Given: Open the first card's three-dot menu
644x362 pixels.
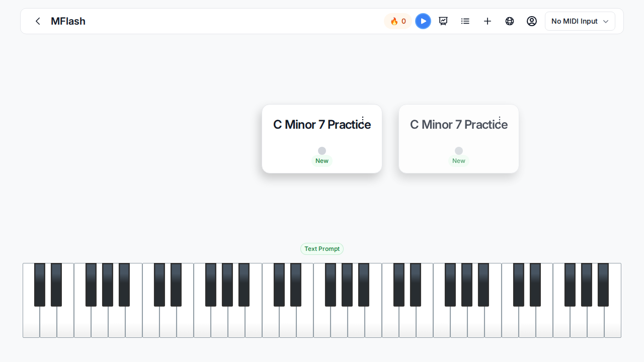Looking at the screenshot, I should coord(363,120).
